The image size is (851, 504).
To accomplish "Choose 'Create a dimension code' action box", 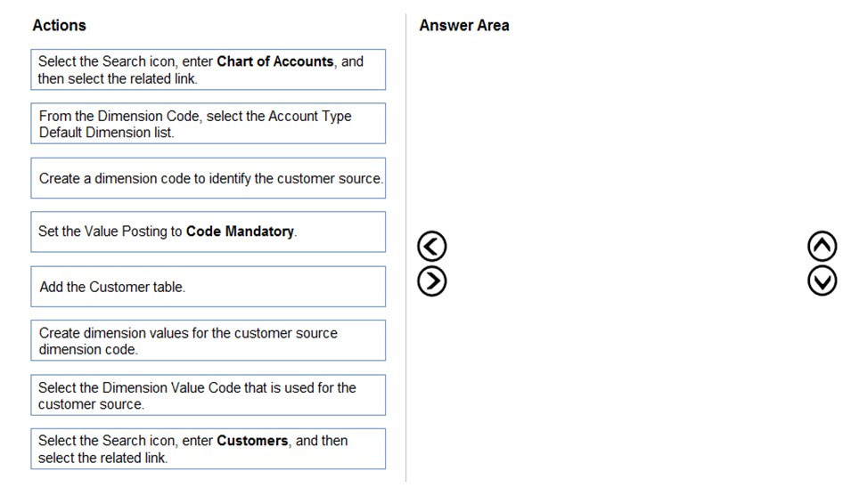I will click(208, 178).
